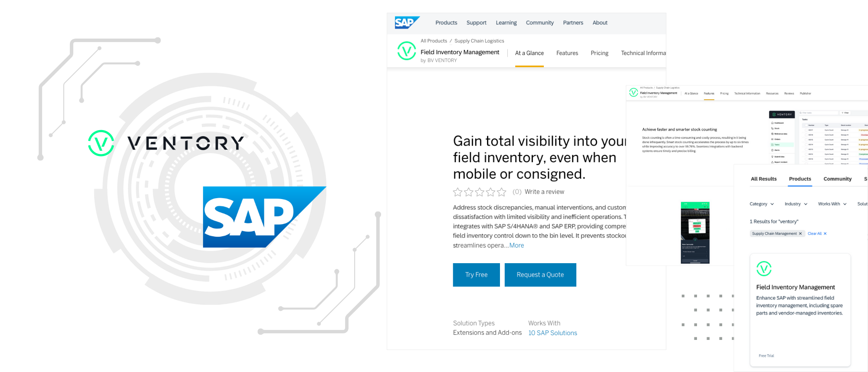Click the Try Free button
The height and width of the screenshot is (372, 868).
pos(476,274)
